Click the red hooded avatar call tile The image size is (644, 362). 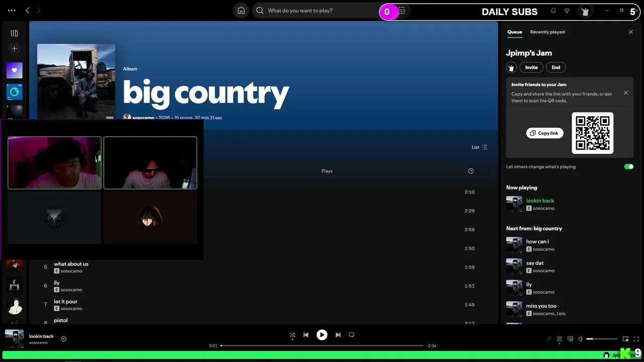150,218
